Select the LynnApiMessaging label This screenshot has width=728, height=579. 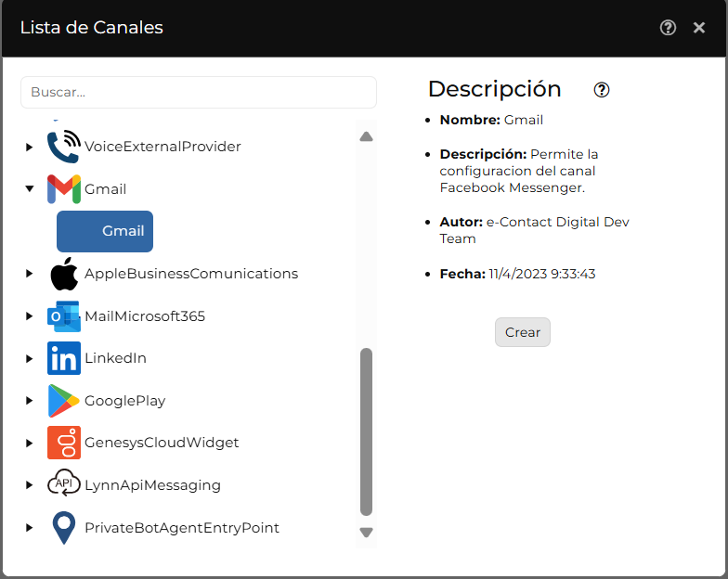point(152,485)
